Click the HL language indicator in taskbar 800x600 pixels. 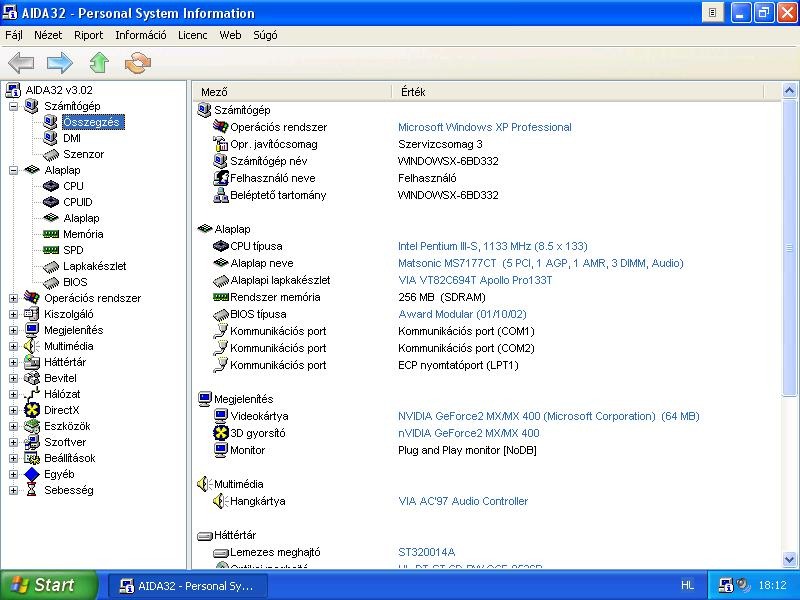click(687, 585)
